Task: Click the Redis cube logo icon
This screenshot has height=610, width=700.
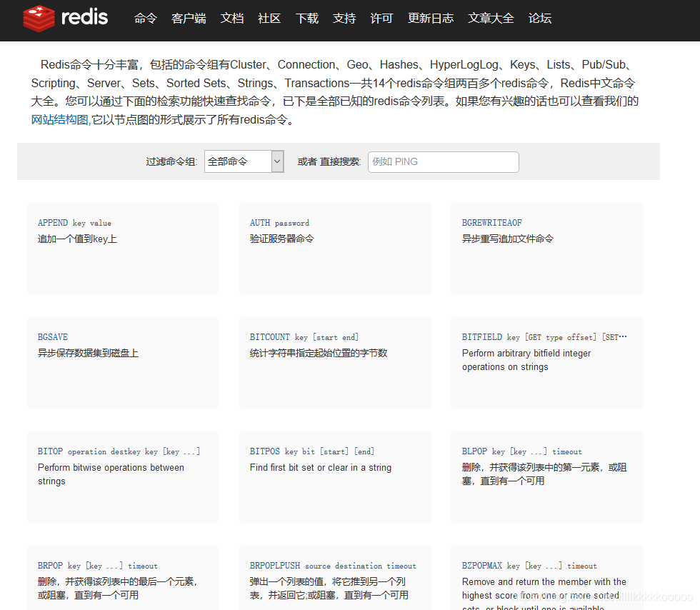Action: 39,19
